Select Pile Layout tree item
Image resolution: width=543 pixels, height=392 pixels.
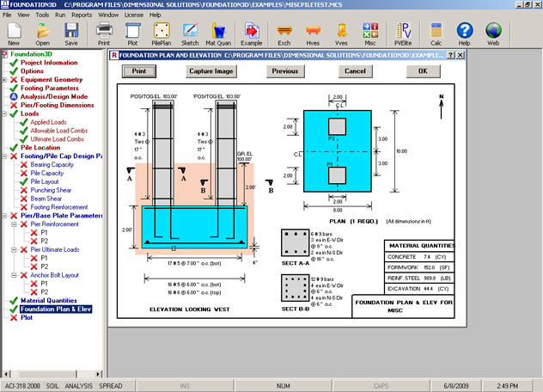coord(45,181)
